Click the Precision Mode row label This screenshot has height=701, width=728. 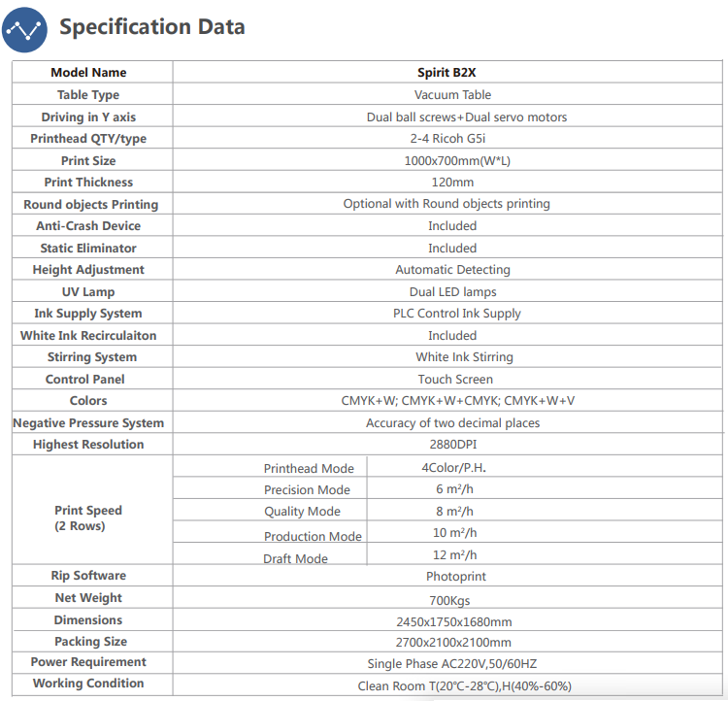point(307,489)
